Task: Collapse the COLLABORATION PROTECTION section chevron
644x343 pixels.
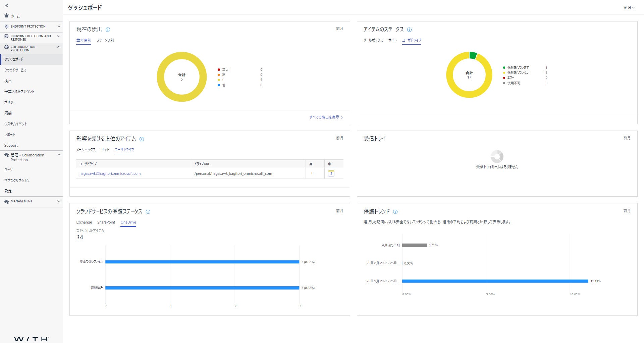Action: tap(59, 47)
